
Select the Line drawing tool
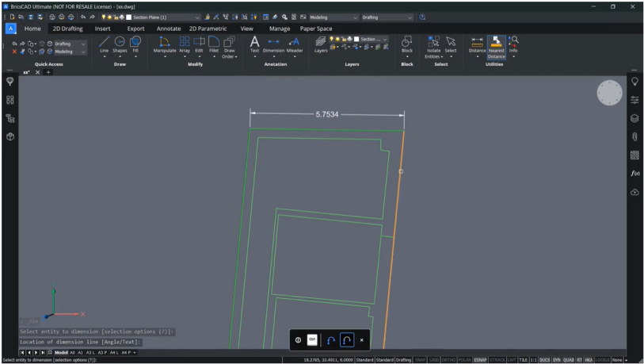pos(104,44)
